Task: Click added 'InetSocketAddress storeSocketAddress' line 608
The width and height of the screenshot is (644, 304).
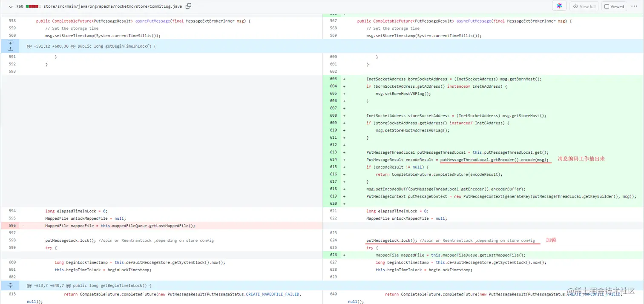Action: 456,115
